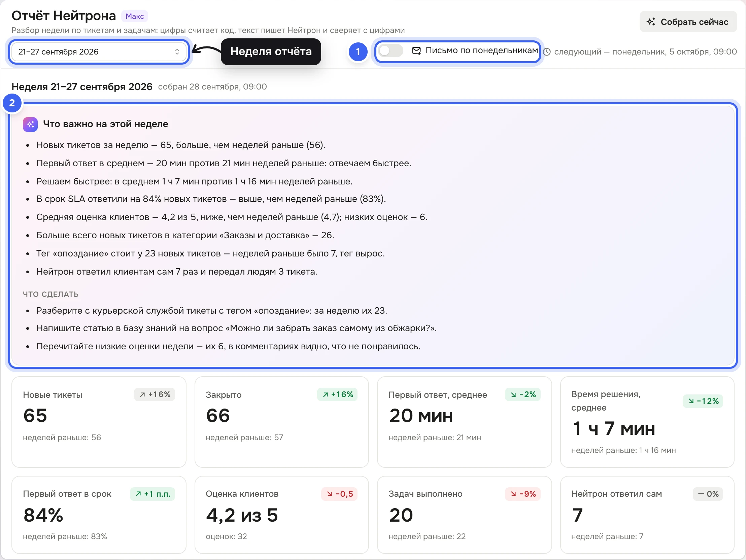Click the clock icon before следующий

click(547, 52)
